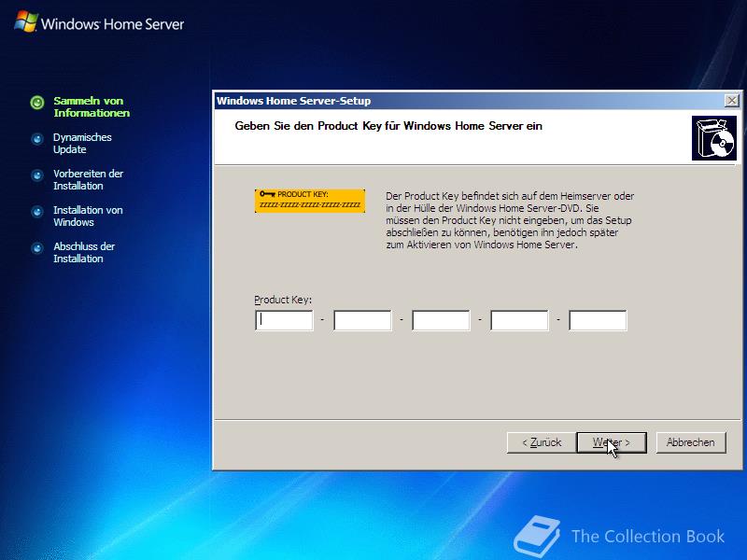
Task: Cancel setup with the Abbrechen button
Action: click(691, 442)
